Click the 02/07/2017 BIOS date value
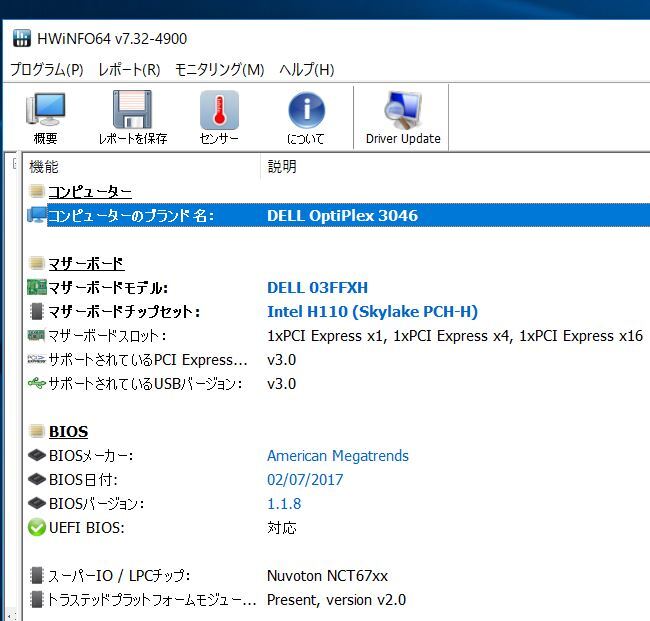Image resolution: width=650 pixels, height=621 pixels. [305, 480]
